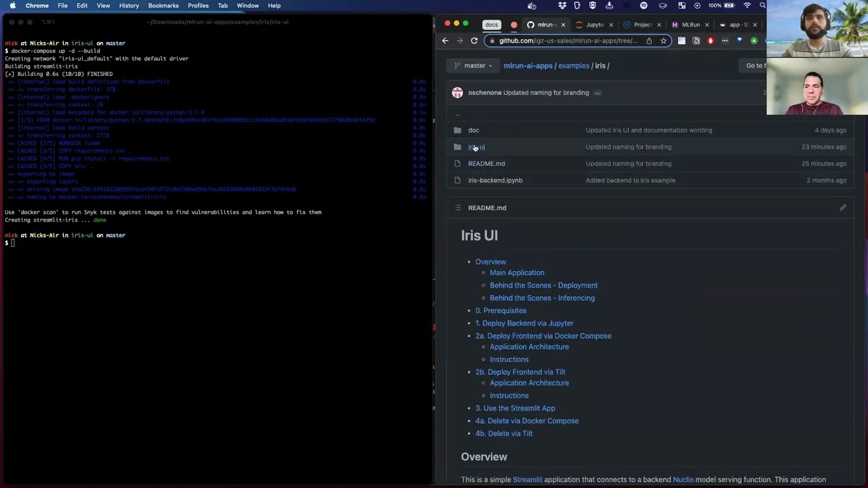
Task: Jump to 2a. Deploy Frontend via Docker Compose
Action: tap(543, 335)
